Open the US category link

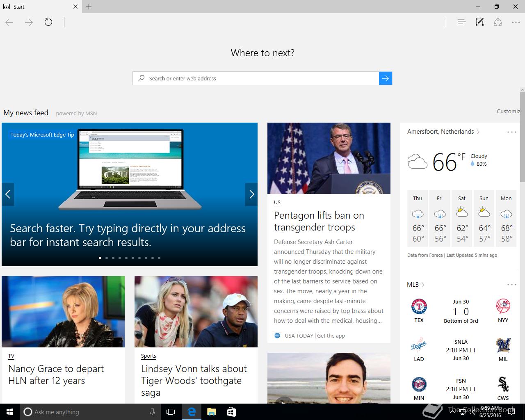point(277,203)
